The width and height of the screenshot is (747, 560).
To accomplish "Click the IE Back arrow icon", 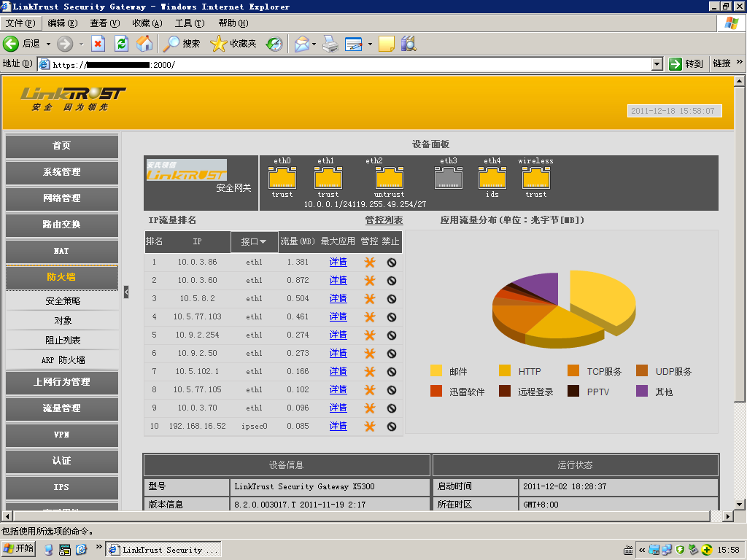I will 11,44.
